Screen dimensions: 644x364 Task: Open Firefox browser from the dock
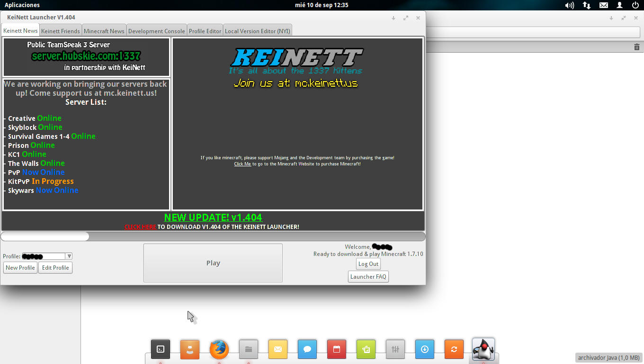coord(219,349)
